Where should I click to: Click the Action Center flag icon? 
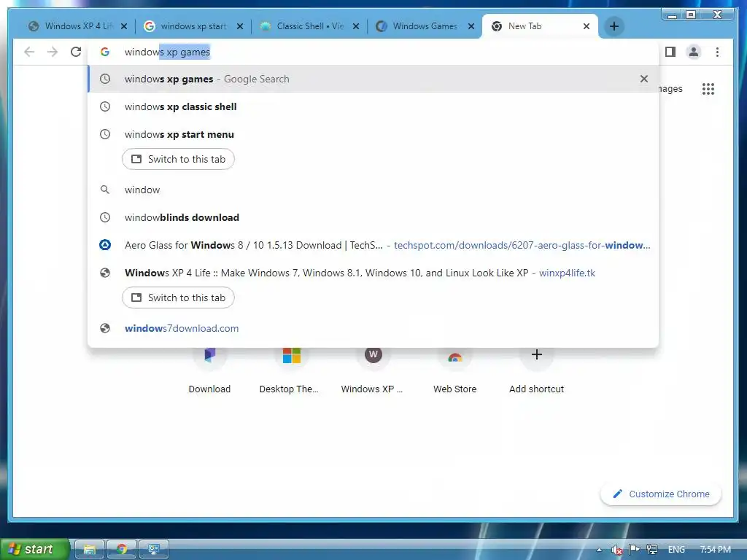point(634,550)
